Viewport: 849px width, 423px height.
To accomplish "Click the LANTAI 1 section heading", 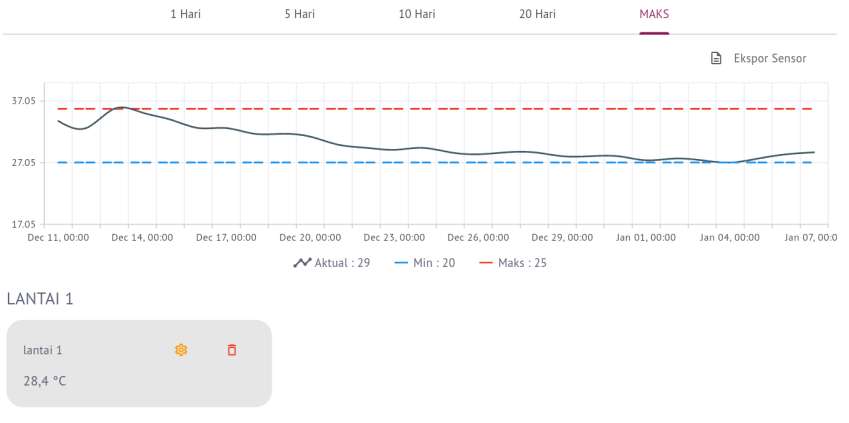I will (x=40, y=298).
